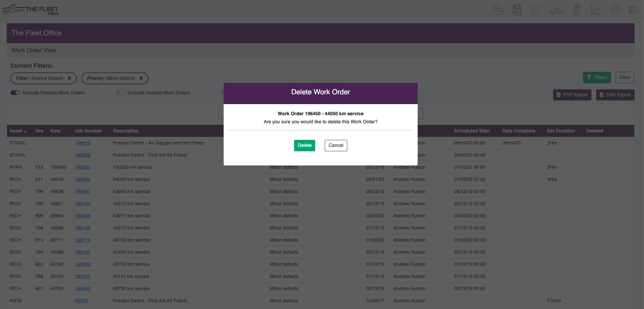Click the 7.5Hrs duration cell

coord(554,301)
